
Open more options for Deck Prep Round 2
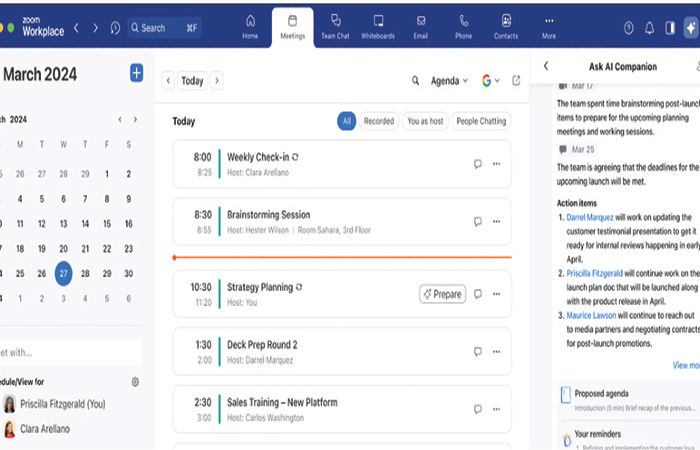[496, 351]
